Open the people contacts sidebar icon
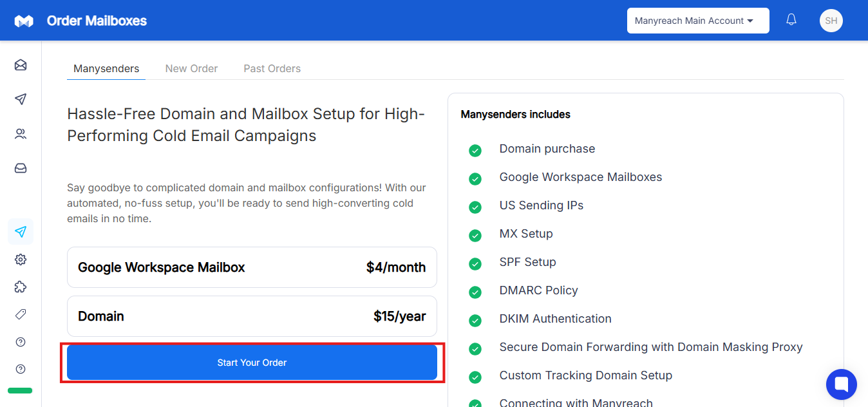 point(21,134)
